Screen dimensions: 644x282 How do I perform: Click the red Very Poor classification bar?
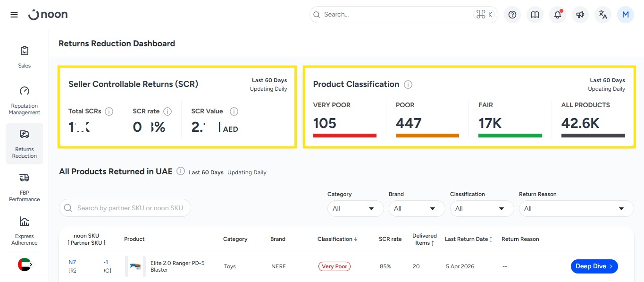[x=344, y=136]
